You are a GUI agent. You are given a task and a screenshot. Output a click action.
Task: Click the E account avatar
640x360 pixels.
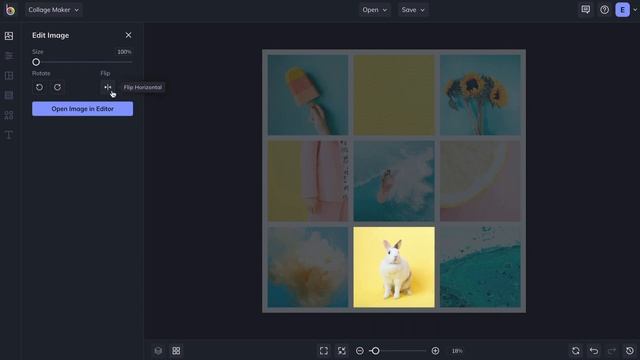622,10
